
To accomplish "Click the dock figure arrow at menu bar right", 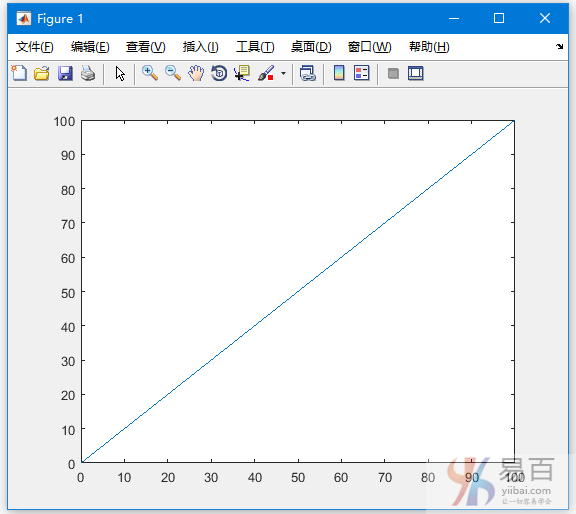I will 559,46.
